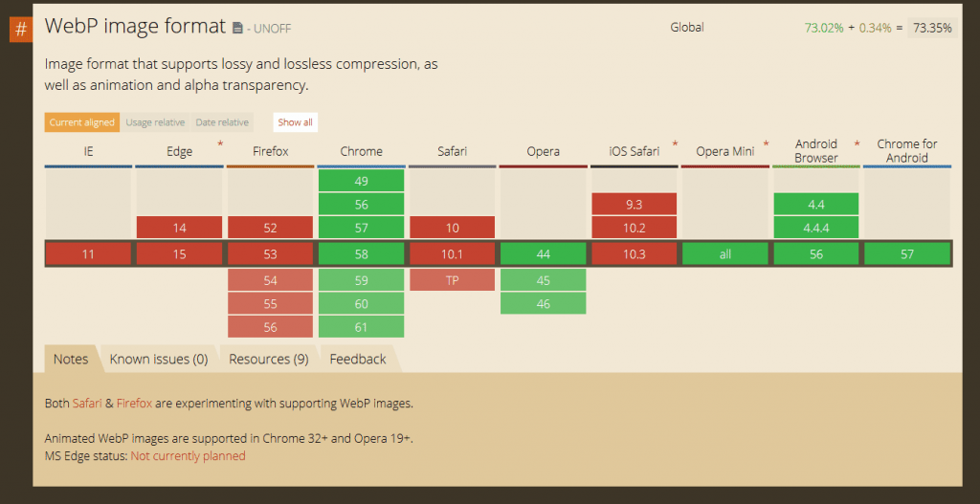This screenshot has height=504, width=980.
Task: Click the asterisk beside Opera Mini
Action: point(765,144)
